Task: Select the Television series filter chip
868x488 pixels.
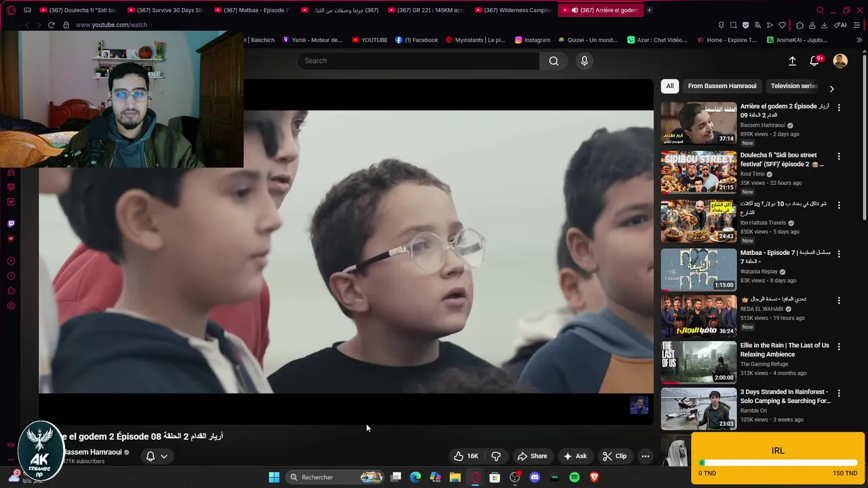Action: click(x=794, y=86)
